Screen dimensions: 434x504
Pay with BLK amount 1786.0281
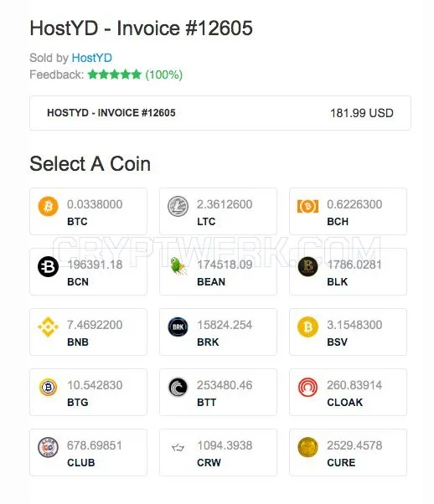[348, 271]
